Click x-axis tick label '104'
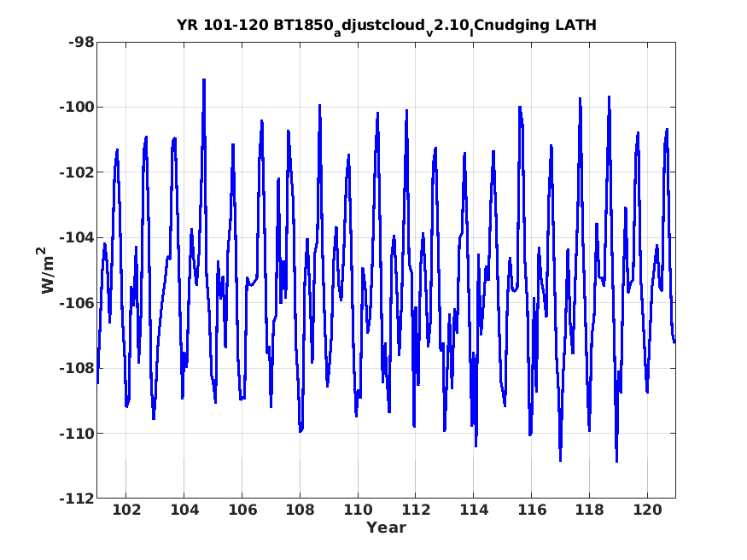 (184, 510)
